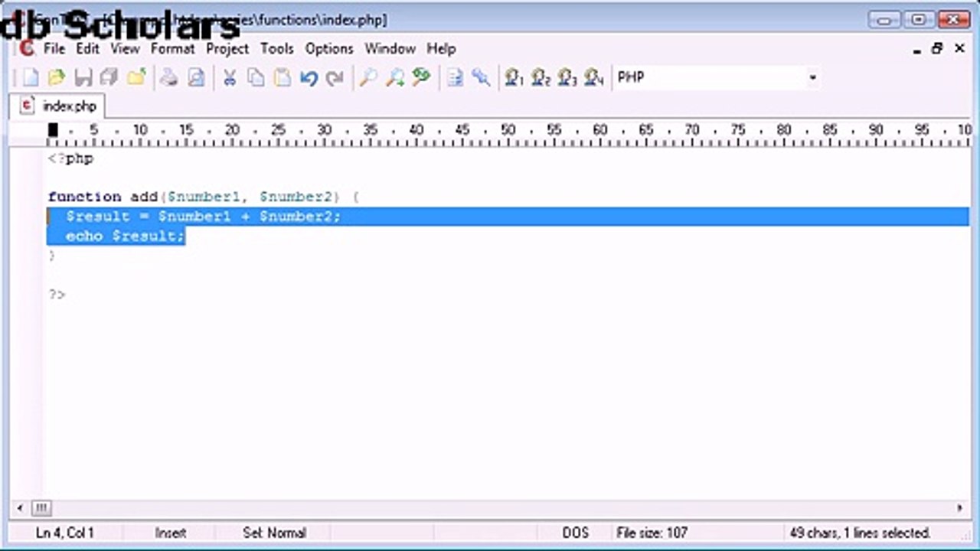Click the 'echo $result;' code line

[126, 236]
